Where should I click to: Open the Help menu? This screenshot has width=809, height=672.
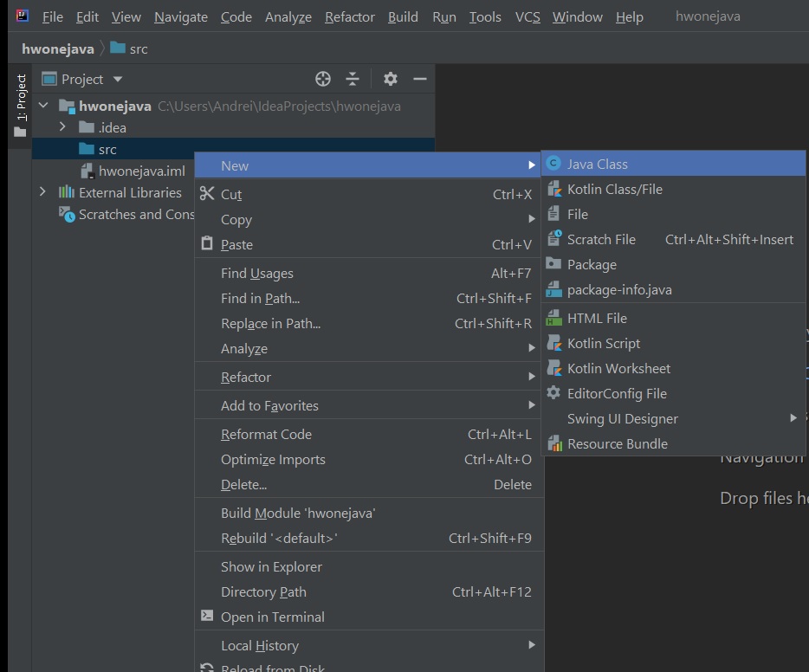pos(630,17)
